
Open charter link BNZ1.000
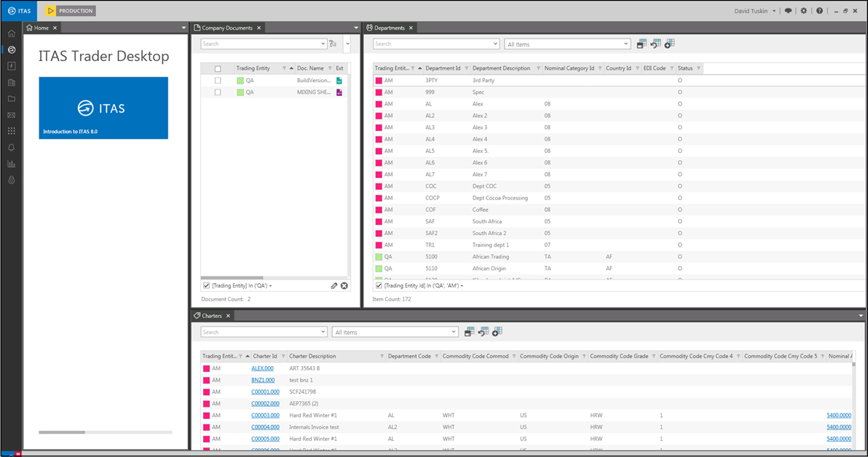pos(263,380)
